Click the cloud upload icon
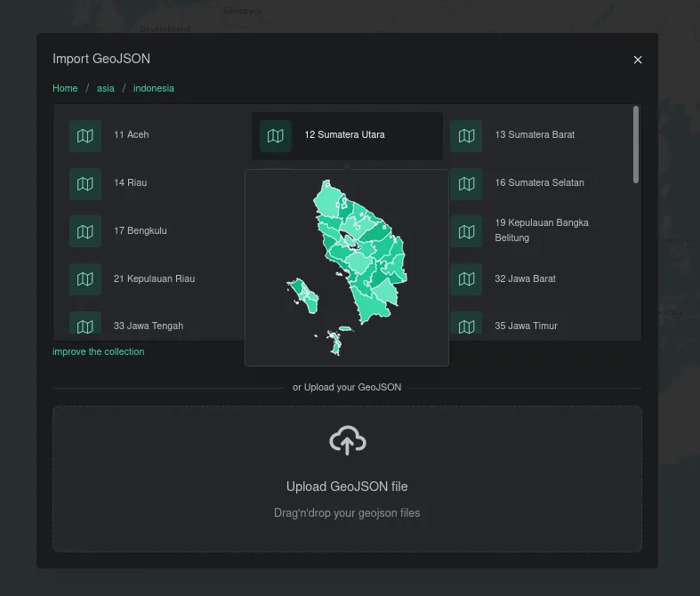This screenshot has height=596, width=700. (347, 440)
